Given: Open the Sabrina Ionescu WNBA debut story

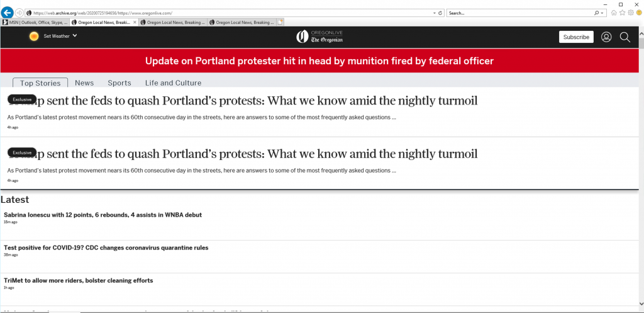Looking at the screenshot, I should (x=103, y=215).
